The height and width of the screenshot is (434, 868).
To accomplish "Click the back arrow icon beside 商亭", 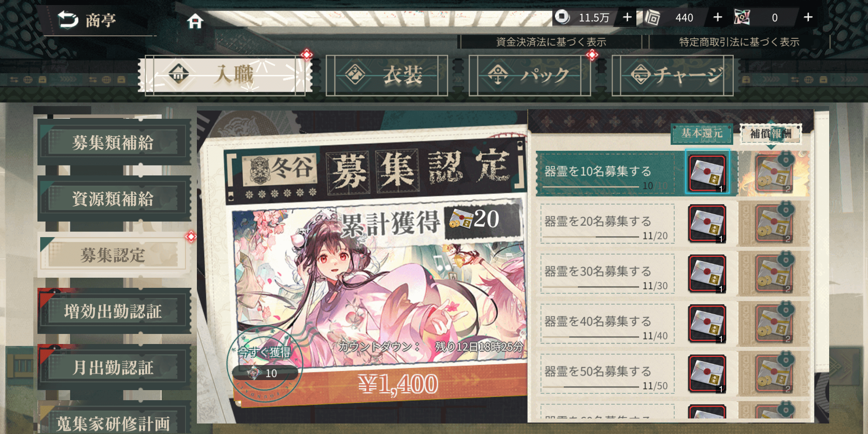I will [68, 20].
